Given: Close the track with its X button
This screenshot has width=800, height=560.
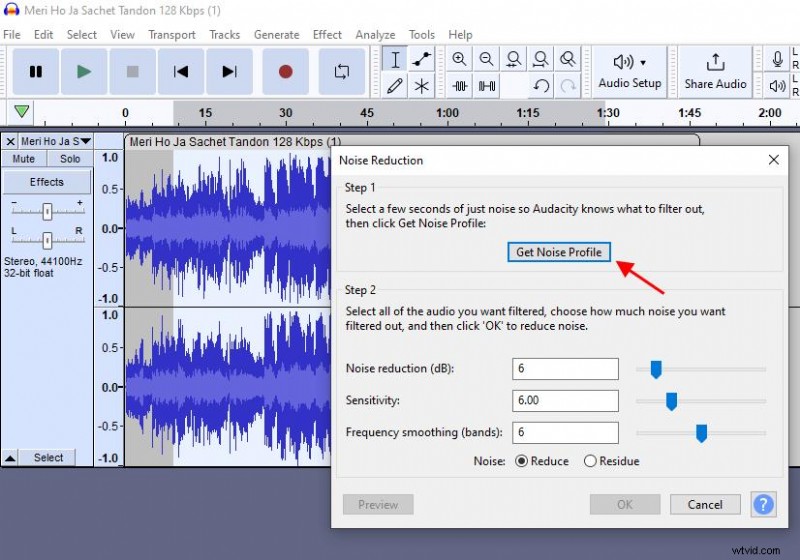Looking at the screenshot, I should 10,141.
